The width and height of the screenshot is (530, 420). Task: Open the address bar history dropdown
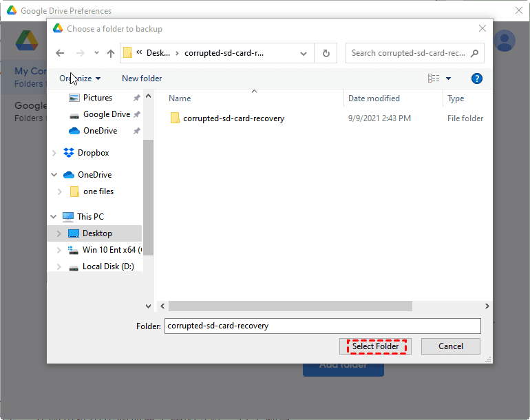coord(304,54)
